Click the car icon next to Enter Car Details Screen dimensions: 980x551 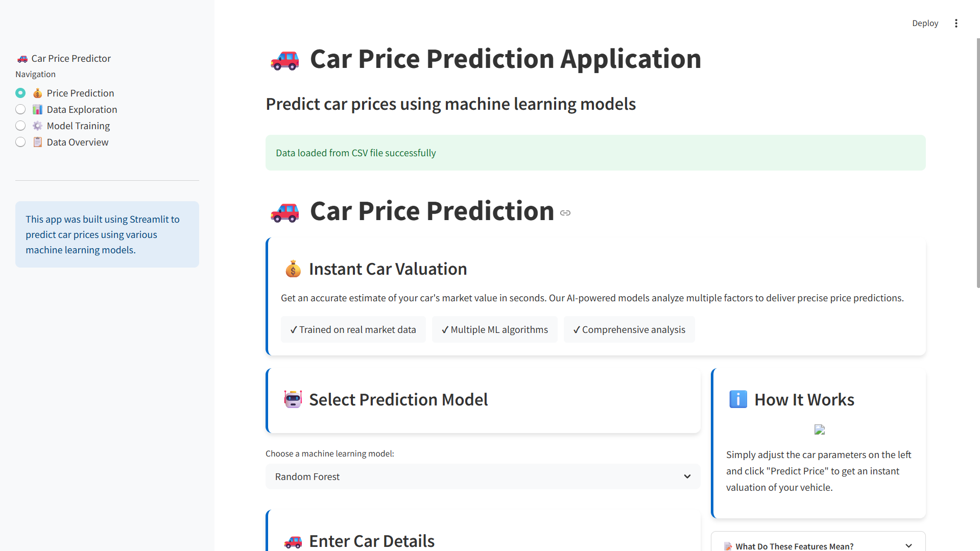(x=293, y=541)
